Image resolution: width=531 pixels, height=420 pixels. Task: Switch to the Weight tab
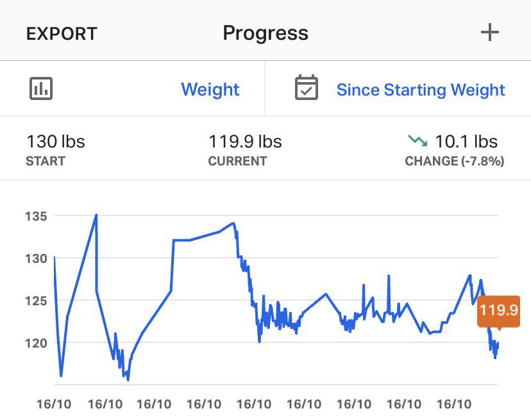tap(210, 90)
